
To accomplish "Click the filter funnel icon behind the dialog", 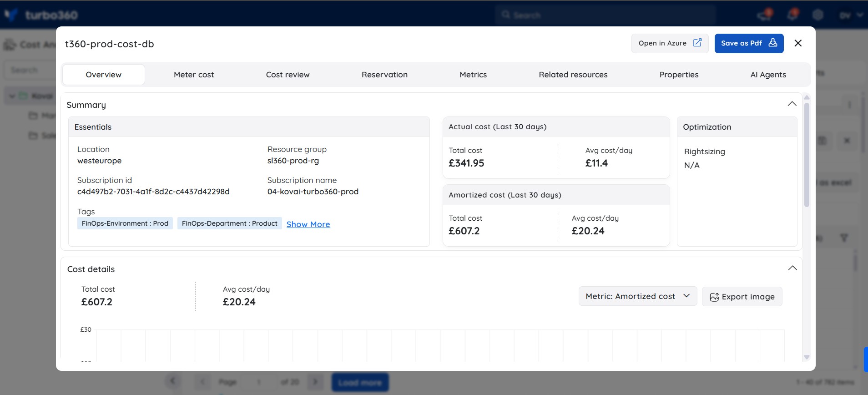I will [x=844, y=238].
